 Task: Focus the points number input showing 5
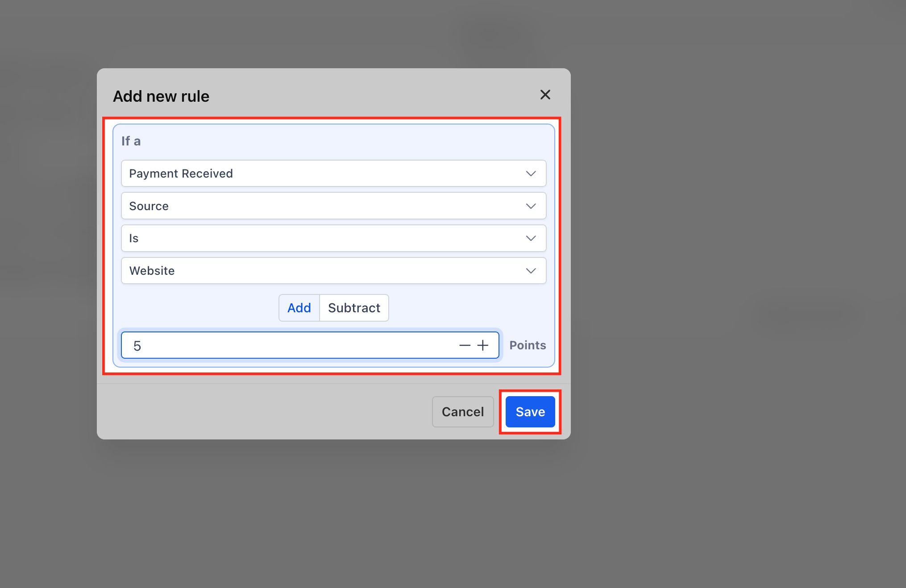coord(286,345)
